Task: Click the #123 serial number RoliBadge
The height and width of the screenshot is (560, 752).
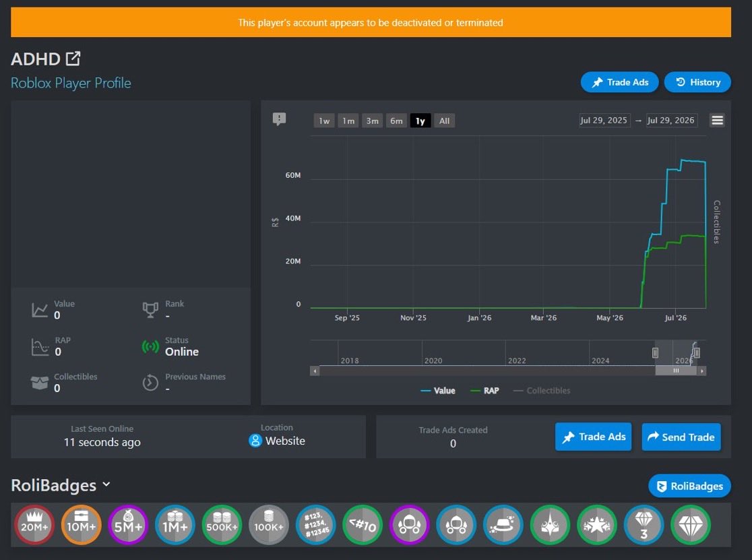Action: click(315, 525)
